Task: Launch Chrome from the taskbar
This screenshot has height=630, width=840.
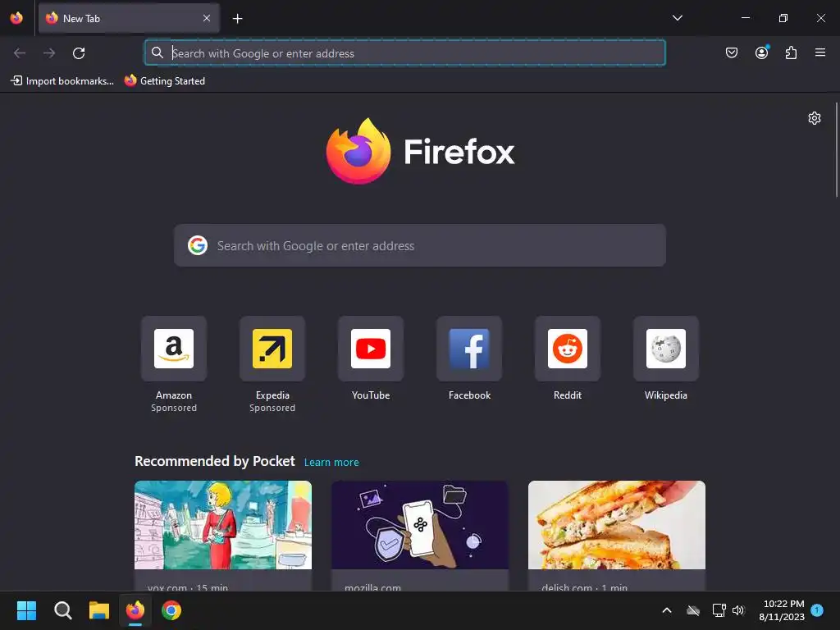Action: (x=171, y=610)
